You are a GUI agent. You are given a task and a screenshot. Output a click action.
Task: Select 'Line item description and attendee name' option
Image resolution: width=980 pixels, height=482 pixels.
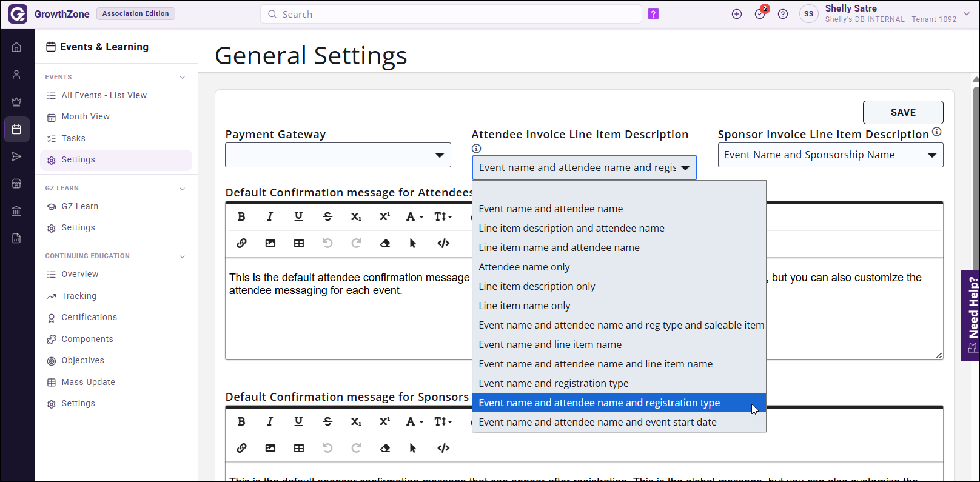click(619, 228)
